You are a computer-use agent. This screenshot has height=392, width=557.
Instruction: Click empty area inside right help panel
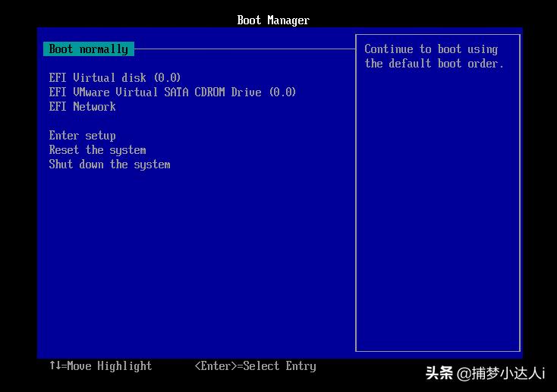[437, 212]
